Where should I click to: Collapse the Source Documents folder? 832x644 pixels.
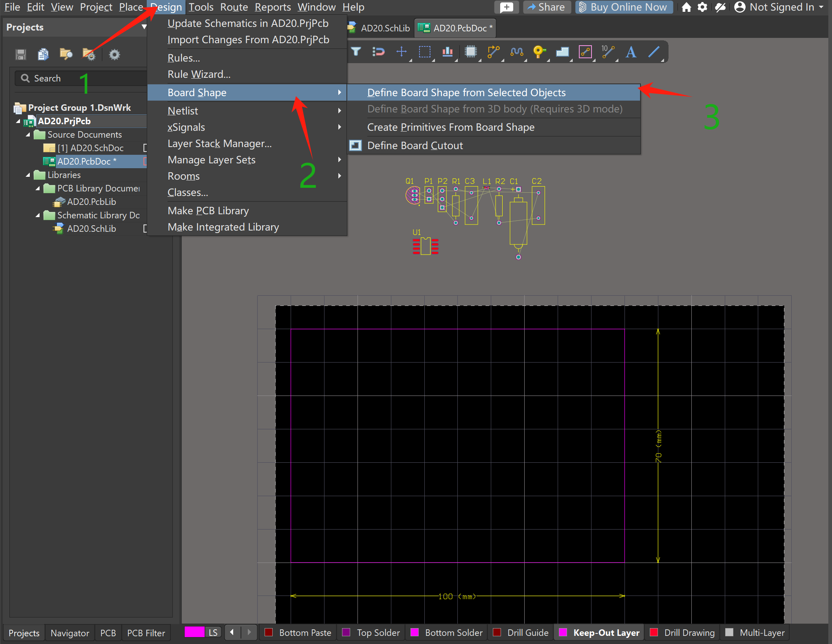[x=28, y=134]
